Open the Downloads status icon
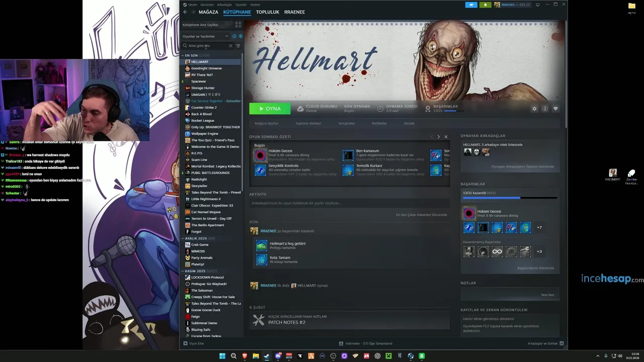This screenshot has height=362, width=644. tap(341, 343)
